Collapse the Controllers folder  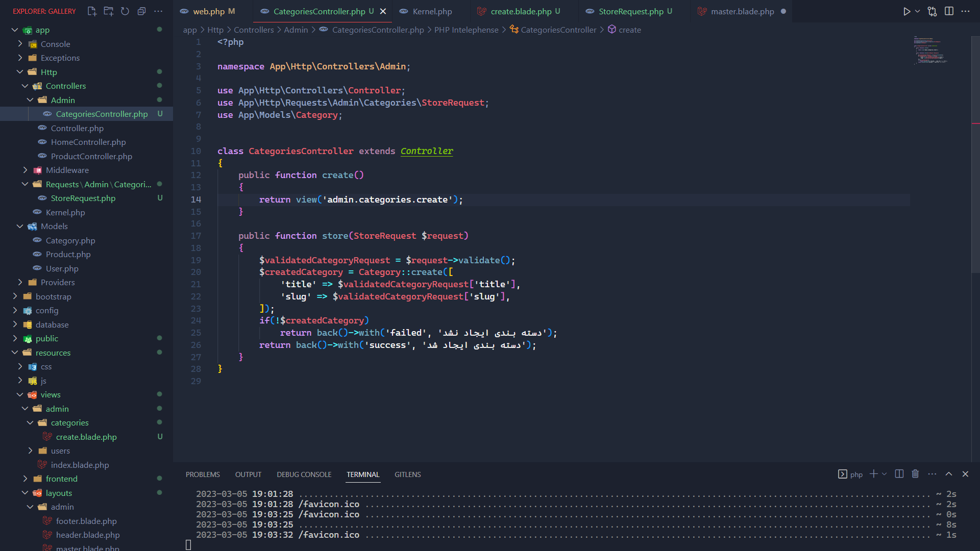tap(25, 86)
